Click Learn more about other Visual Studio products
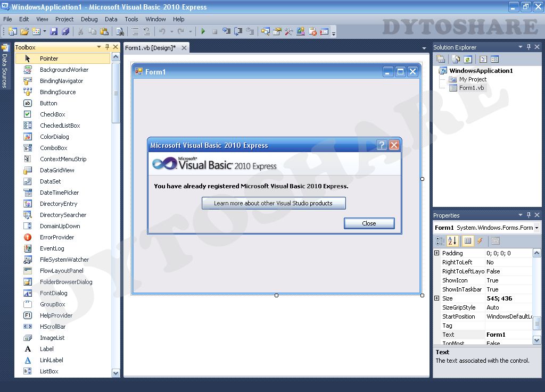The image size is (545, 392). (274, 203)
